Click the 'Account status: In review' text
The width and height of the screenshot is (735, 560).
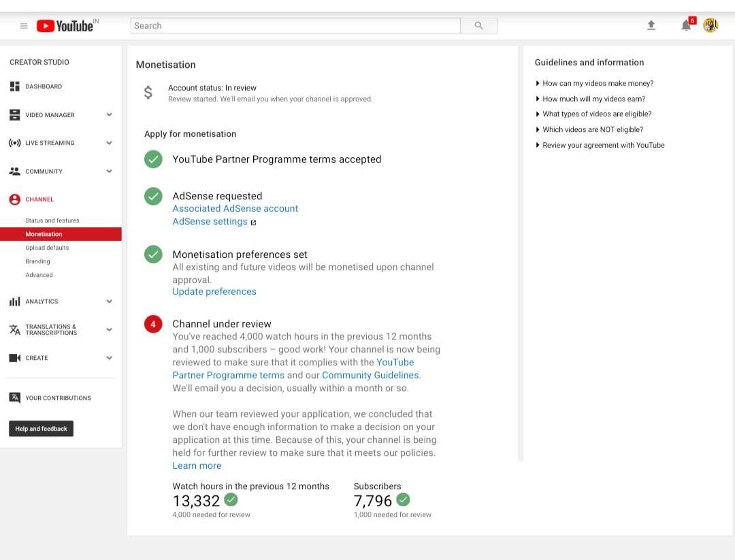pos(212,88)
